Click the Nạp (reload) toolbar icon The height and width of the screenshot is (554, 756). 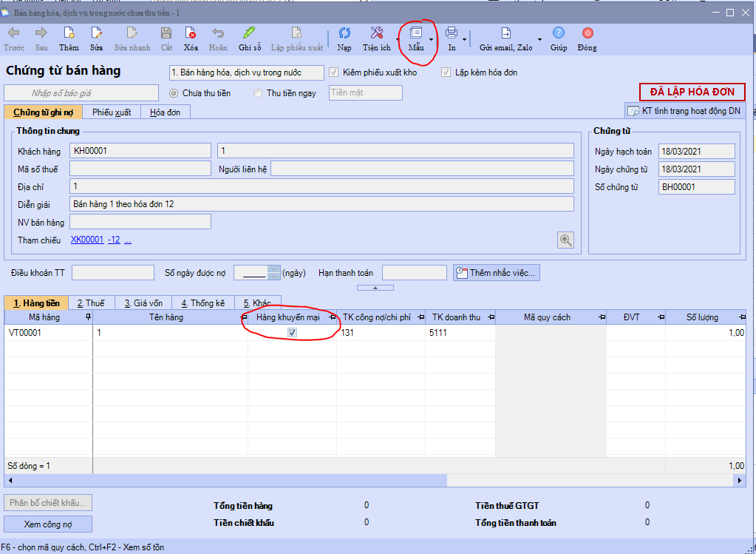(x=344, y=33)
